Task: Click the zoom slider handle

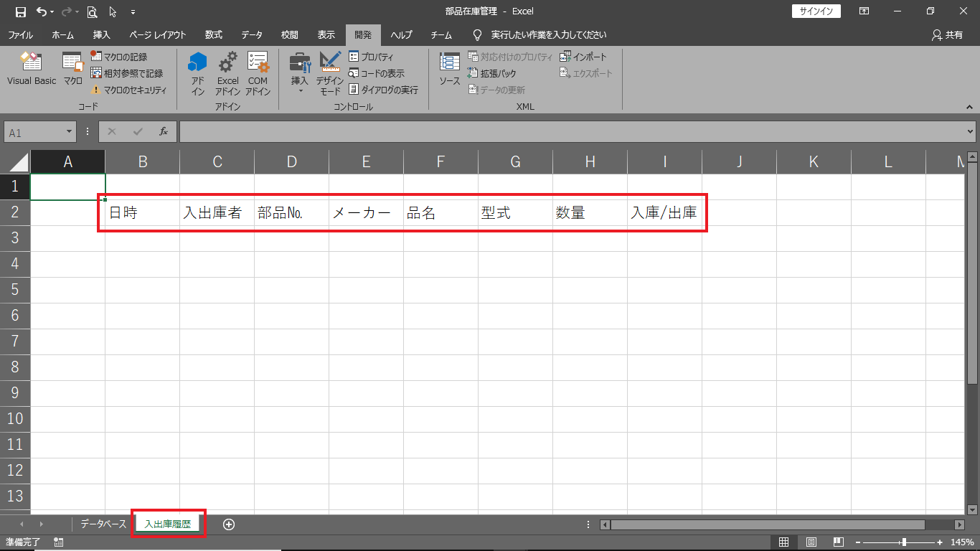Action: point(905,542)
